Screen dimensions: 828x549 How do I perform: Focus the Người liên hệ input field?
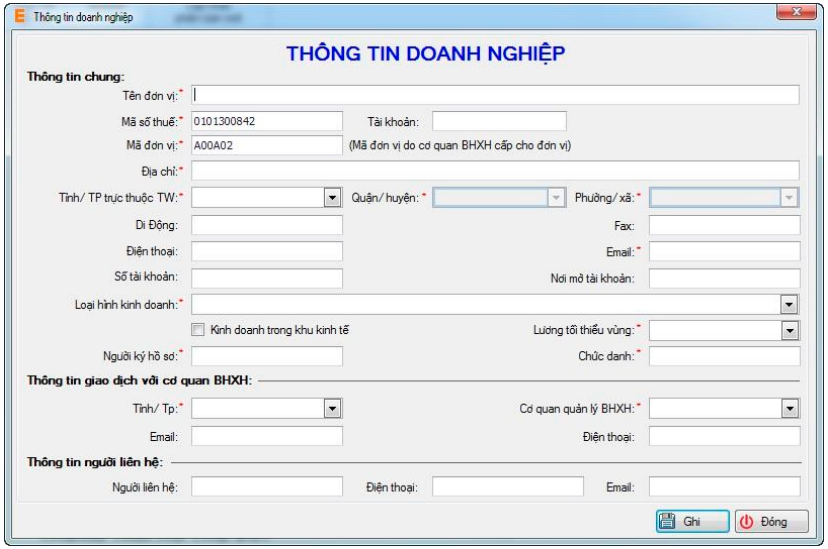(266, 487)
